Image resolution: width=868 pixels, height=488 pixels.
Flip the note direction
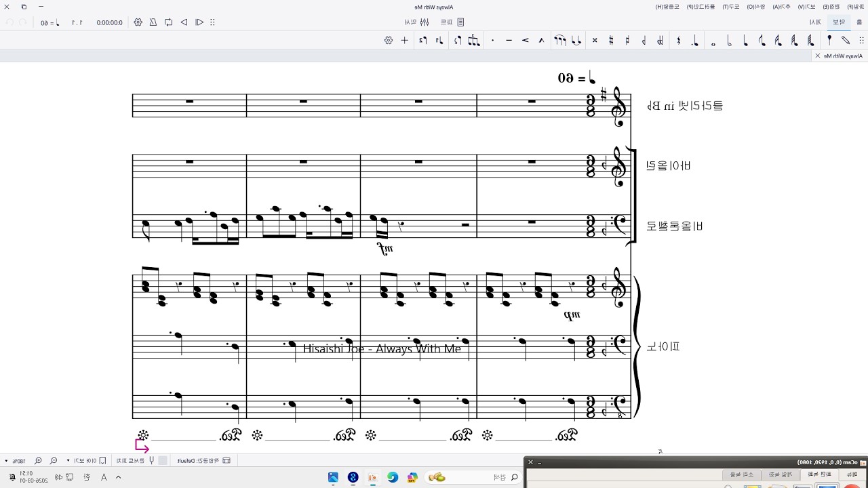click(458, 40)
